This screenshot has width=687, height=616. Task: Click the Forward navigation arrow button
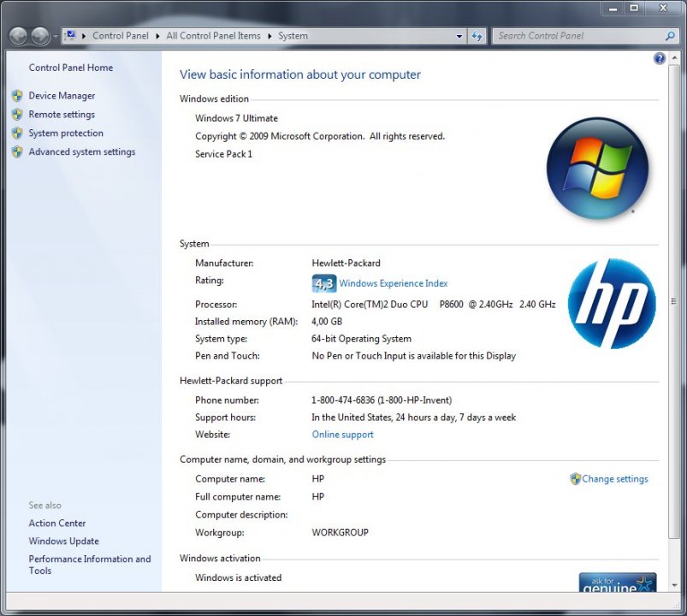(x=40, y=36)
